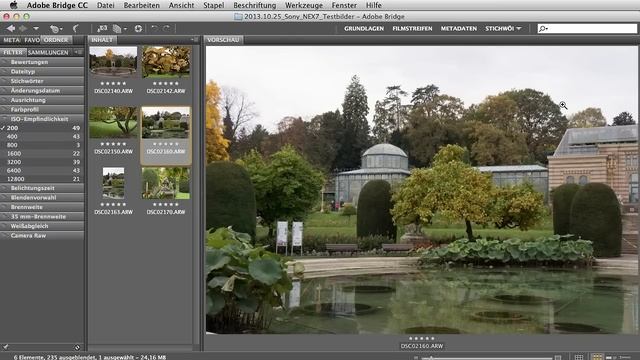The image size is (640, 360).
Task: Go forward with the right arrow
Action: [23, 28]
